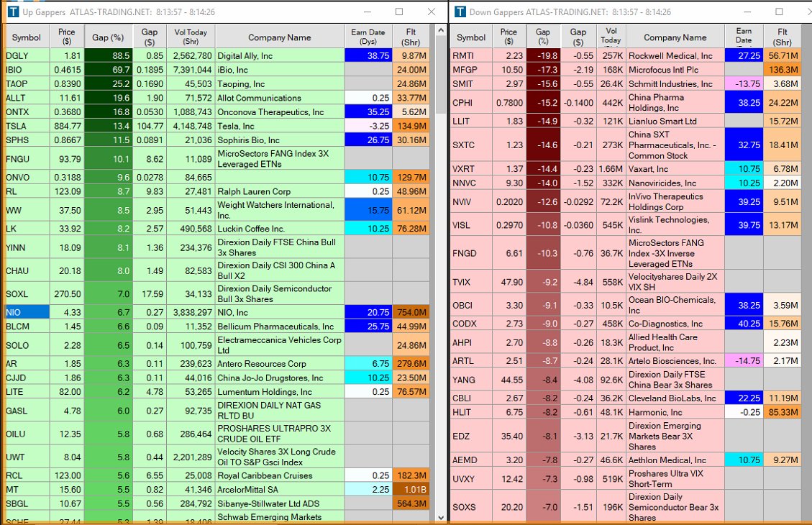
Task: Select the FNGD symbol cell
Action: [x=471, y=253]
